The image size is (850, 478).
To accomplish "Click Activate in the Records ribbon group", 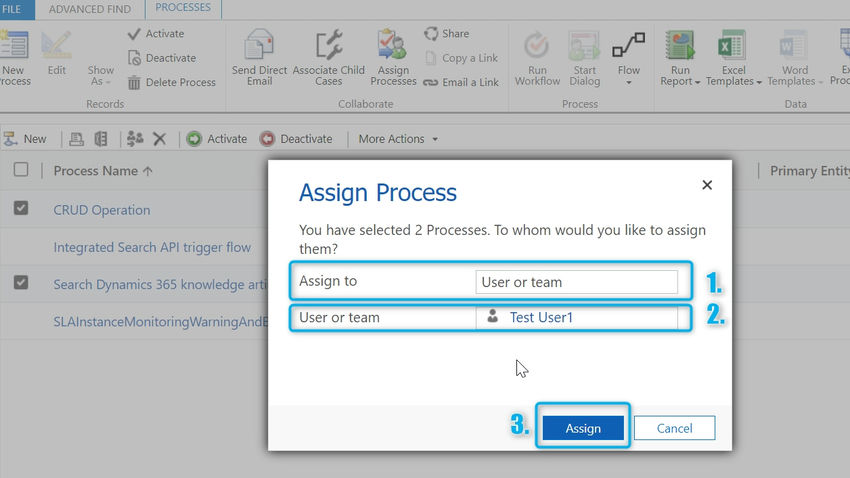I will (x=156, y=34).
